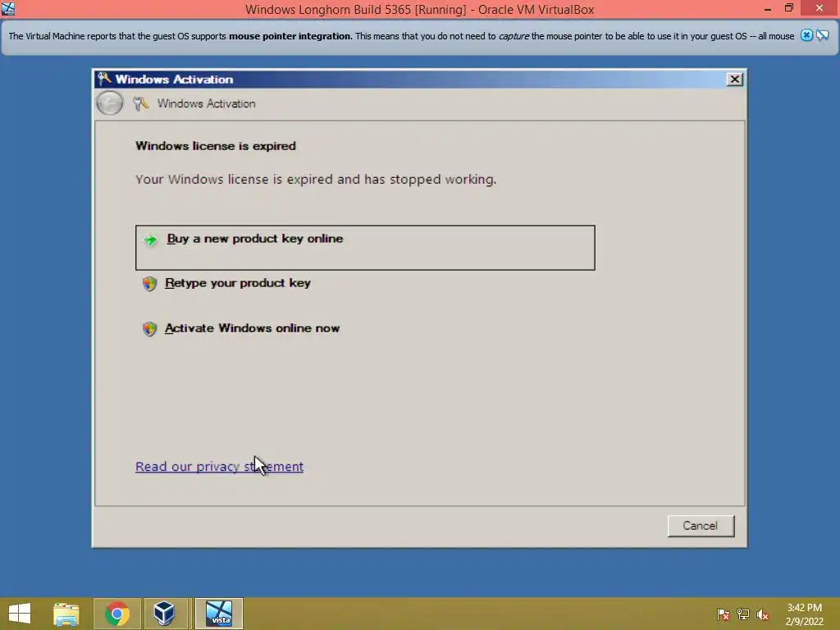Screen dimensions: 840x630
Task: Close the Windows Activation dialog with X
Action: pos(734,80)
